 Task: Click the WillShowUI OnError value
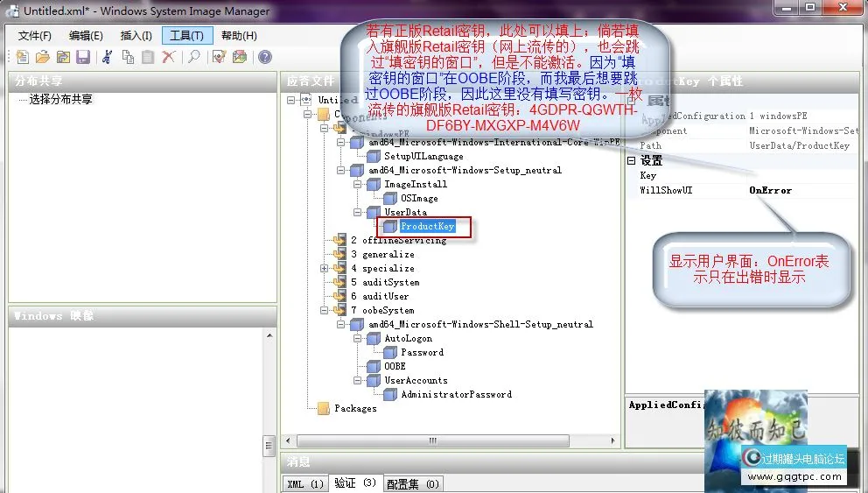[x=801, y=190]
